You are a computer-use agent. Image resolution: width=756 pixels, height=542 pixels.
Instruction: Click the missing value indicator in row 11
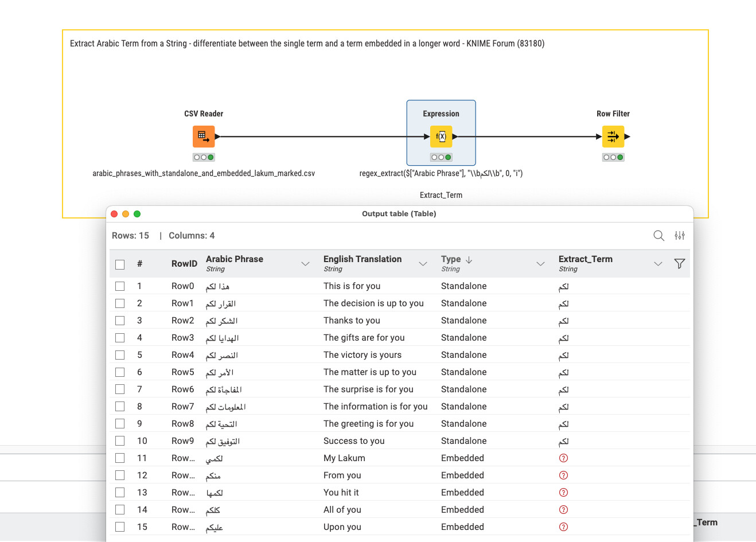click(x=563, y=458)
